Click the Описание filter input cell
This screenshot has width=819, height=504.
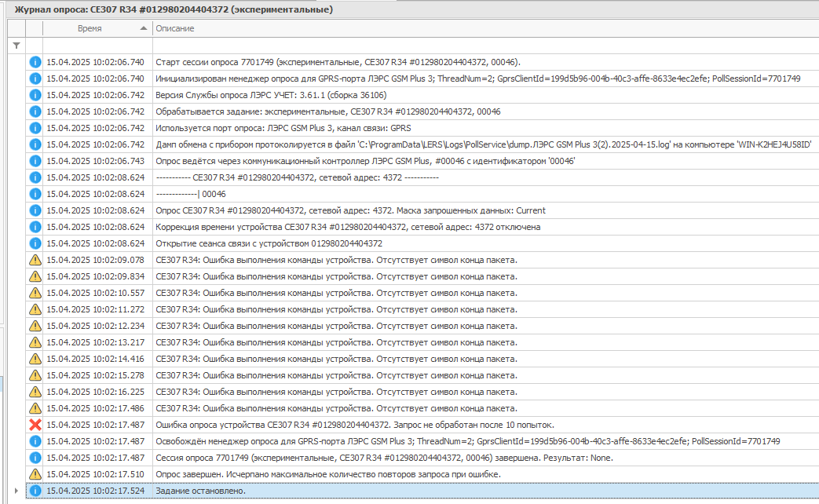486,46
